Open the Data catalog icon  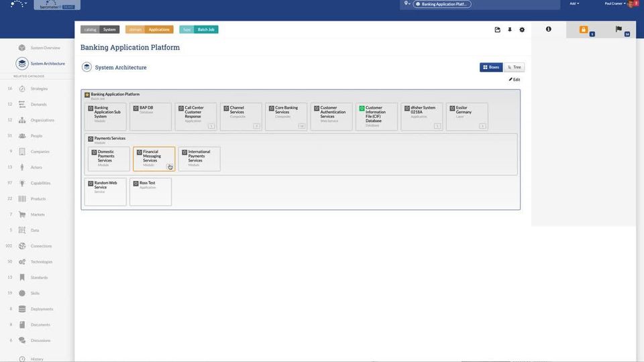click(x=22, y=230)
